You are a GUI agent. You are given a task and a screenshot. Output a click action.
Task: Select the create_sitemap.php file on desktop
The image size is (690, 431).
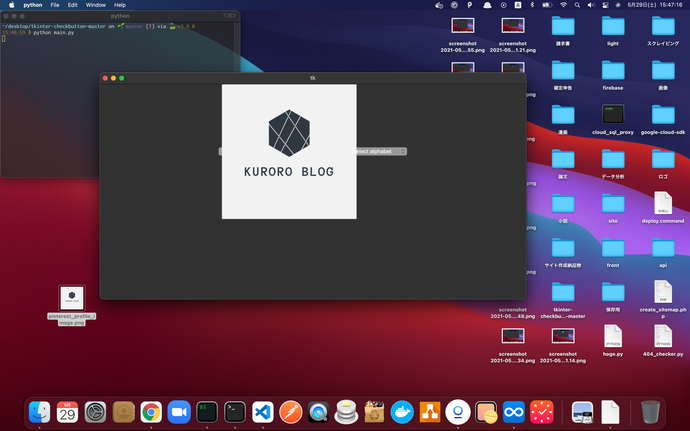click(663, 300)
